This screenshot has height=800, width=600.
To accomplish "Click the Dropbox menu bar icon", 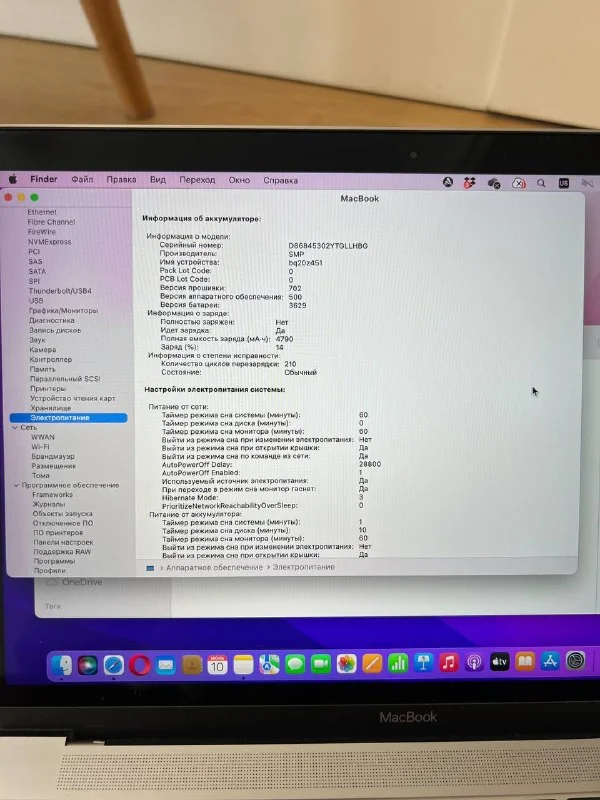I will [469, 182].
